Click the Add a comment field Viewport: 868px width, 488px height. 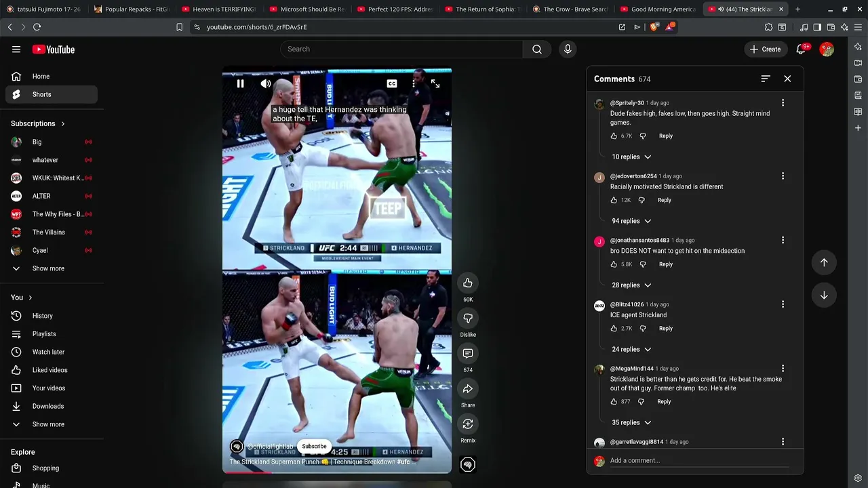click(698, 461)
